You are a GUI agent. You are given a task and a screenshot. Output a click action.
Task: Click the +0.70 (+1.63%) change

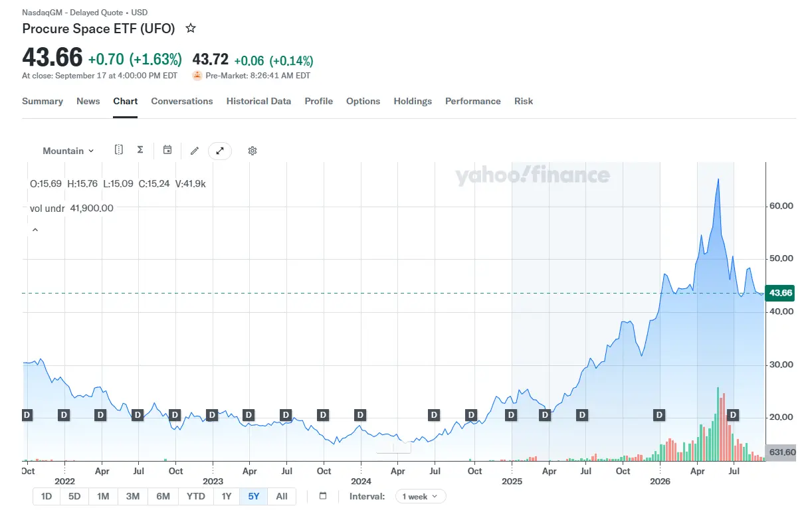pos(135,60)
